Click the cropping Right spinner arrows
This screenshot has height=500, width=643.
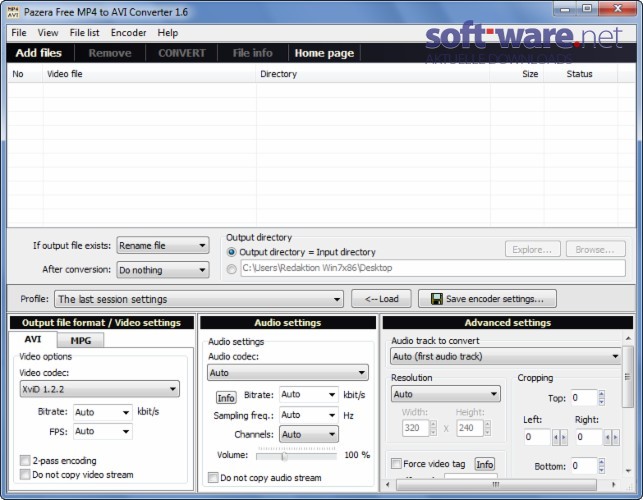coord(611,437)
